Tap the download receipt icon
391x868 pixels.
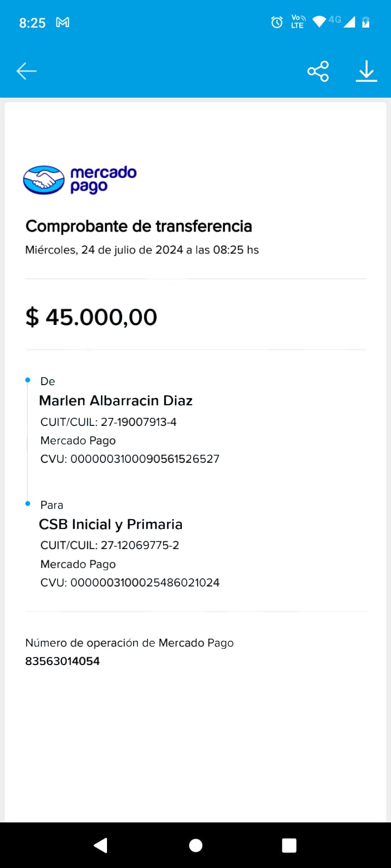(x=367, y=71)
